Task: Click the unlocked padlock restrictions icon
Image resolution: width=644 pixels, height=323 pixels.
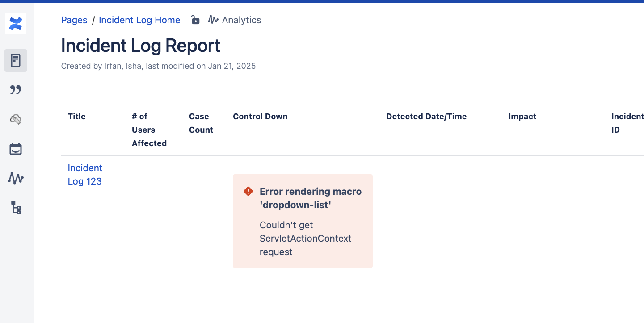Action: point(195,20)
